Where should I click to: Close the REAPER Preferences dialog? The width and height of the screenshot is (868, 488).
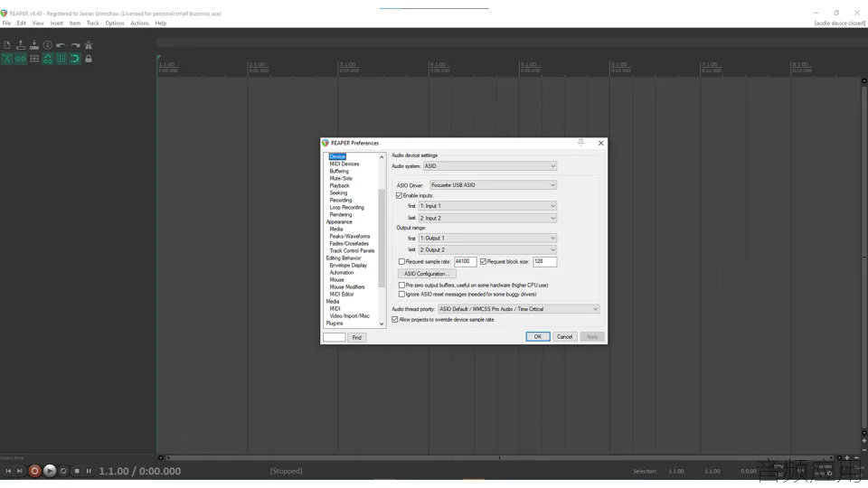(x=600, y=143)
